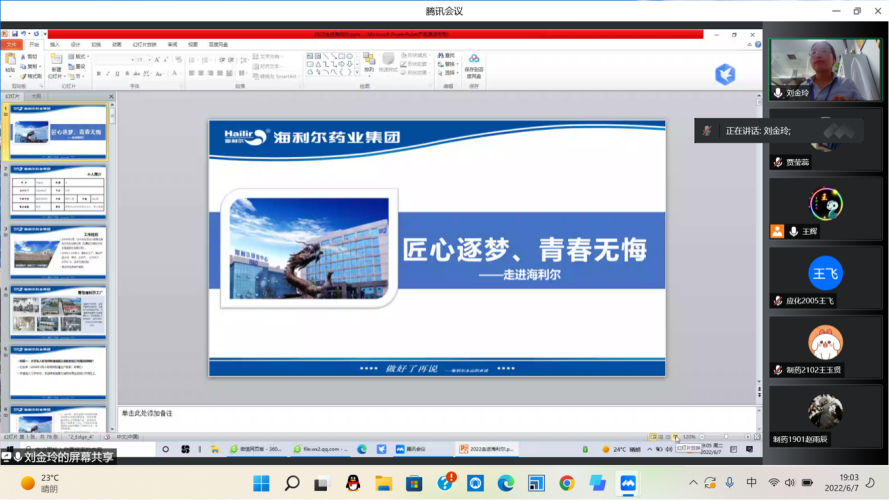The height and width of the screenshot is (500, 889).
Task: Toggle Chinese input mode indicator 中
Action: point(751,483)
